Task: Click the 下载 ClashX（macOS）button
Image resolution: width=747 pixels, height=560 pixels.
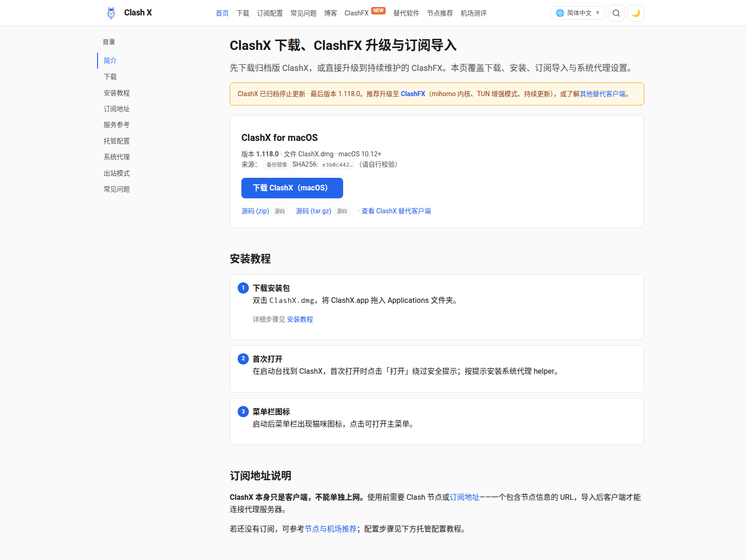Action: pyautogui.click(x=292, y=188)
